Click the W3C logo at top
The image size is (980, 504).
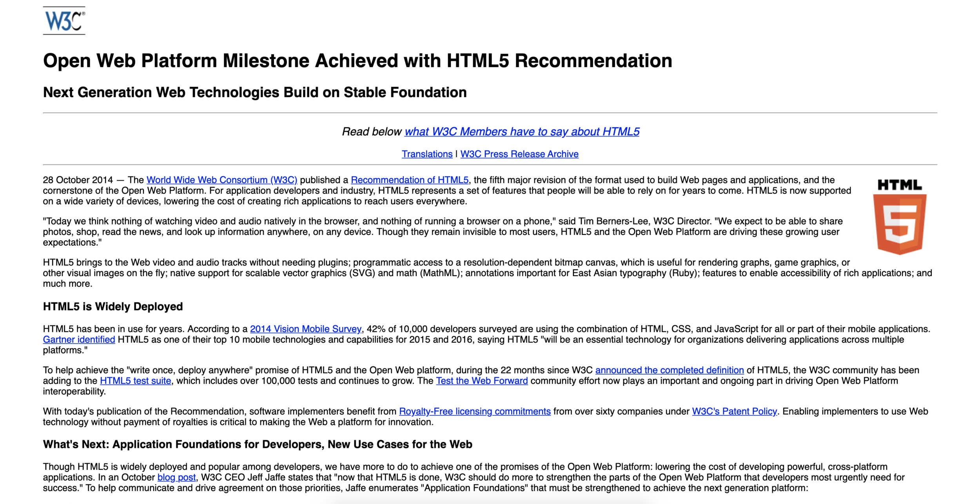64,20
